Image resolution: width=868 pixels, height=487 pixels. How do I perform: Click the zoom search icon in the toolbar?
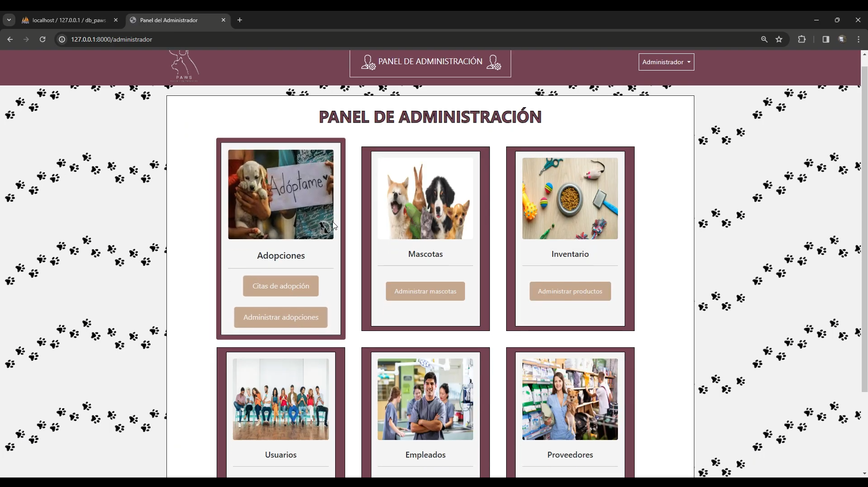tap(764, 39)
